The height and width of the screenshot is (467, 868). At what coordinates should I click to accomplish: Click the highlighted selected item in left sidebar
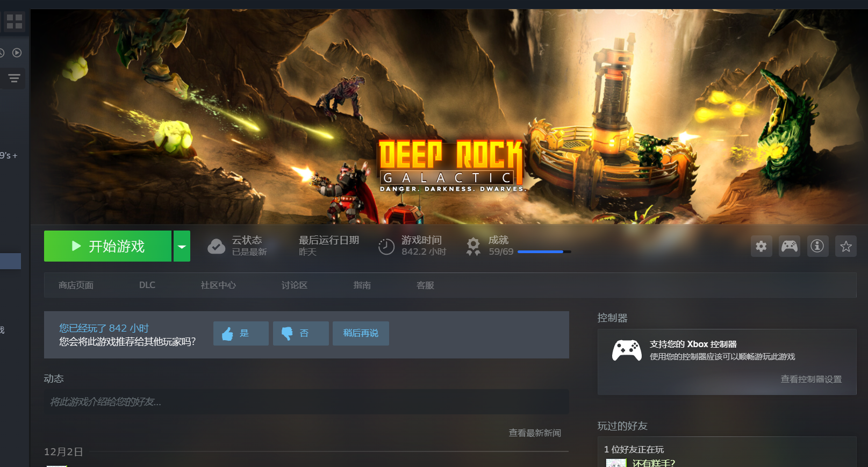[x=10, y=261]
